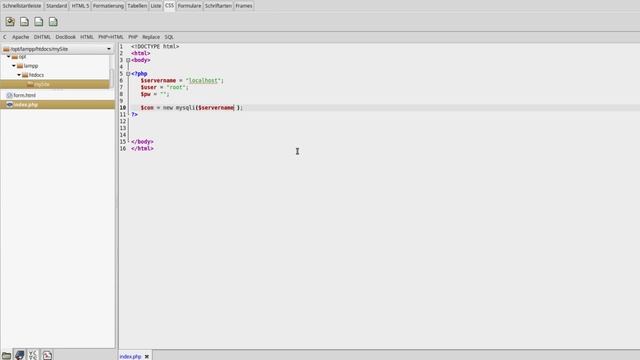Open the bookmarks side panel tab
This screenshot has width=640, height=360.
20,355
